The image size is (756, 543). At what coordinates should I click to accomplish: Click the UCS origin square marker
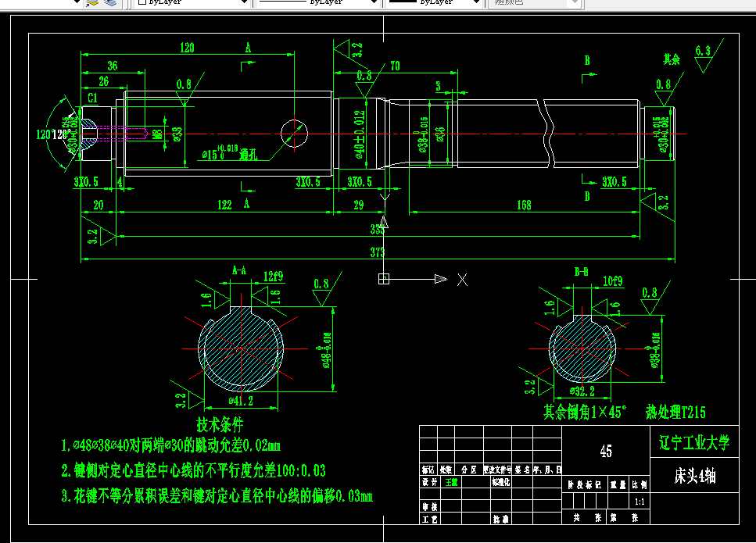pos(384,279)
